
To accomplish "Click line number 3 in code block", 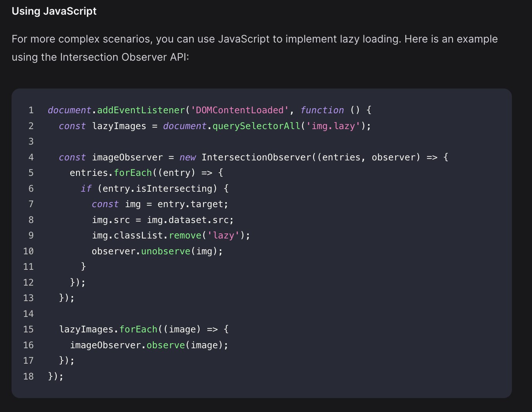I will click(31, 141).
